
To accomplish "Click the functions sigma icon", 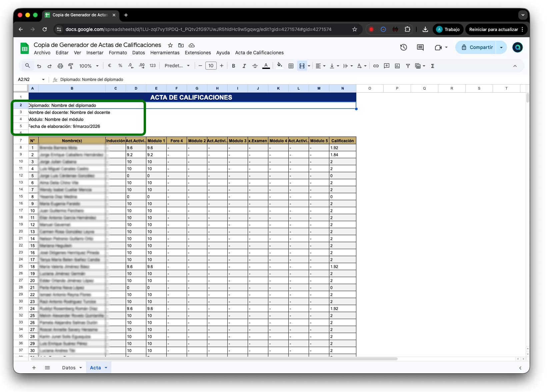I will (x=432, y=66).
